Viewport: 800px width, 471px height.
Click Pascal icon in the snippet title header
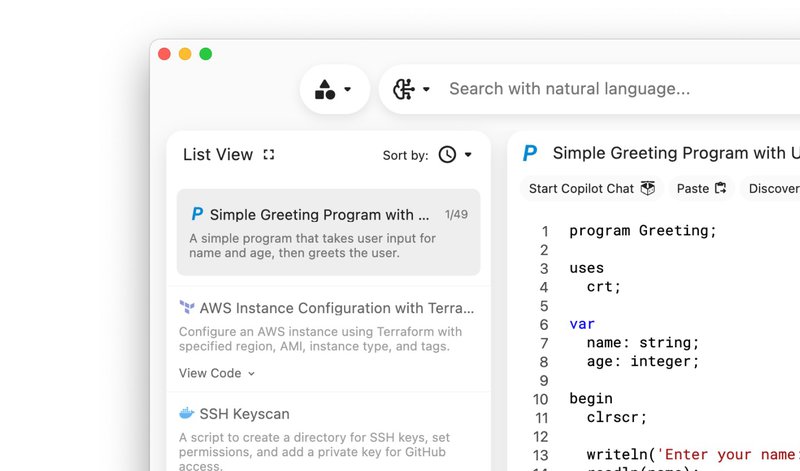[530, 153]
